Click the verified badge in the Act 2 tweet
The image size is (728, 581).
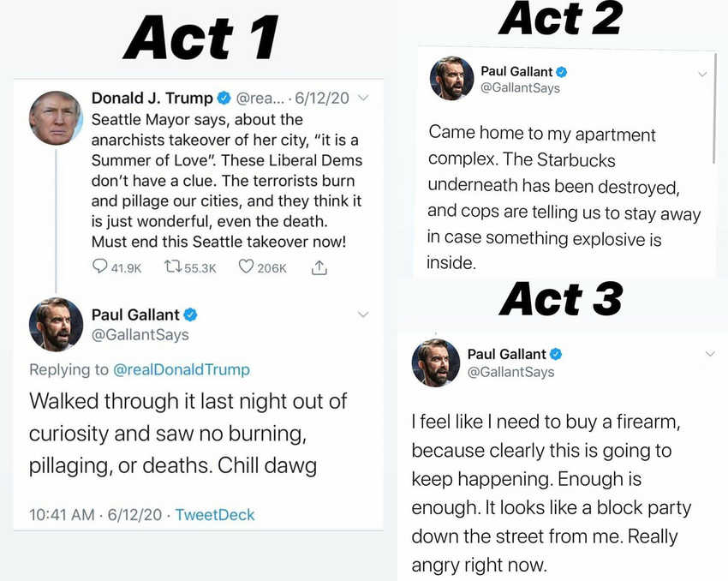(561, 72)
